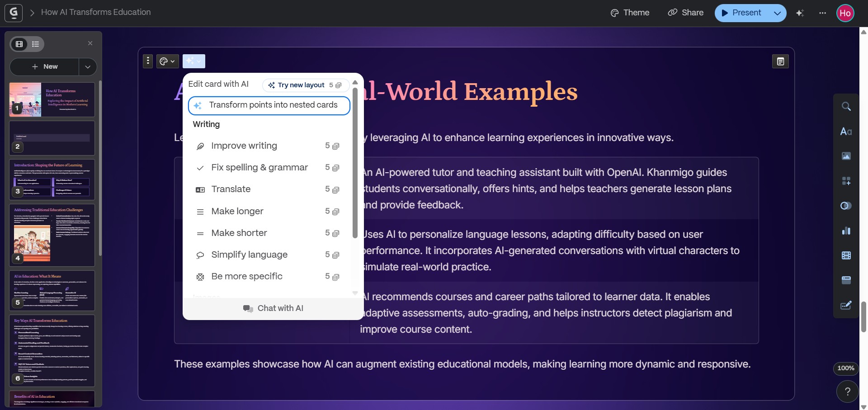Click the 100% zoom indicator
The width and height of the screenshot is (868, 410).
[x=846, y=368]
